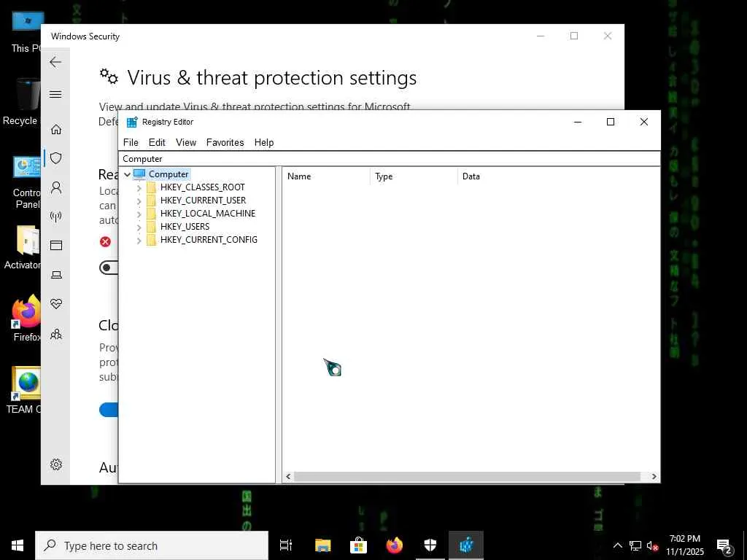Screen dimensions: 747x560
Task: Open the File menu in Registry Editor
Action: (x=131, y=142)
